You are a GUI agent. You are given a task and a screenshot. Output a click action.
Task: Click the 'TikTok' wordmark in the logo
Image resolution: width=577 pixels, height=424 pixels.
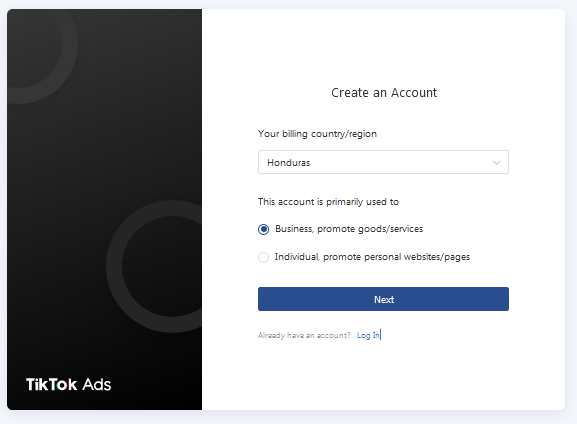(x=51, y=384)
